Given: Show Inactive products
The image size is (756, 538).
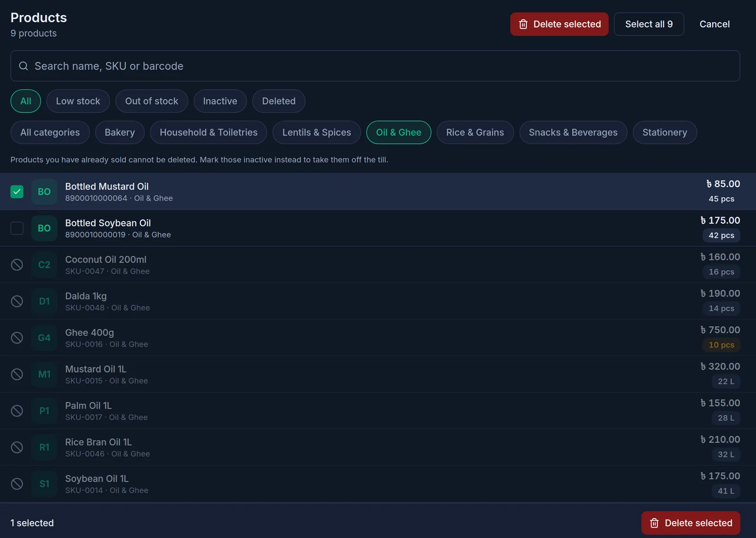Looking at the screenshot, I should click(x=220, y=101).
